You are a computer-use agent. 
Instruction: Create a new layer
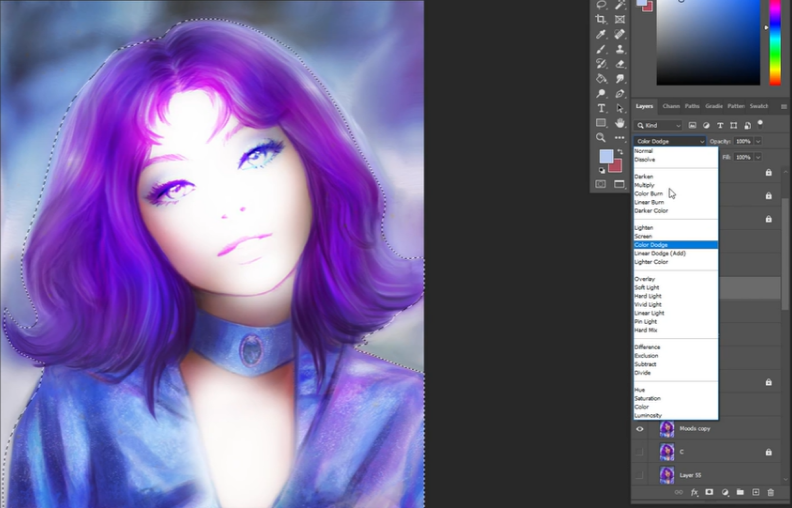(x=756, y=492)
